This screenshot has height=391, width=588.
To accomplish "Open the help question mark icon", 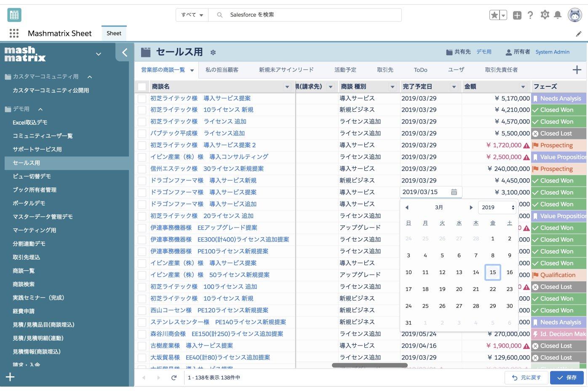I will (x=530, y=15).
